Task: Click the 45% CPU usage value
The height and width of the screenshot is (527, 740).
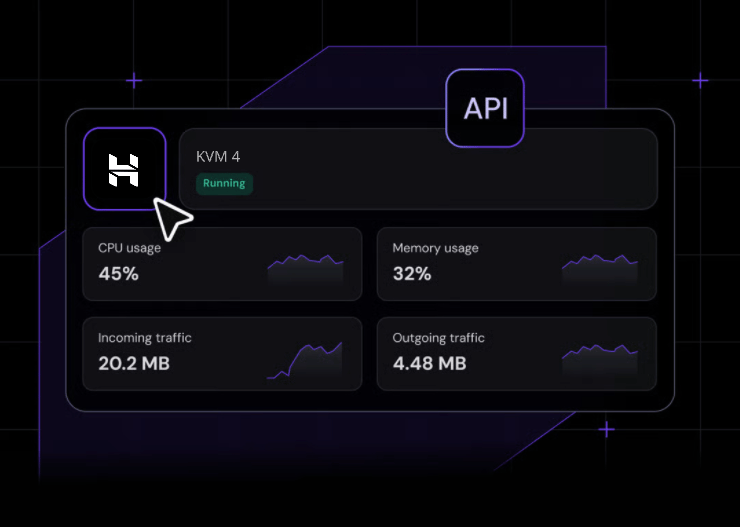Action: tap(118, 273)
